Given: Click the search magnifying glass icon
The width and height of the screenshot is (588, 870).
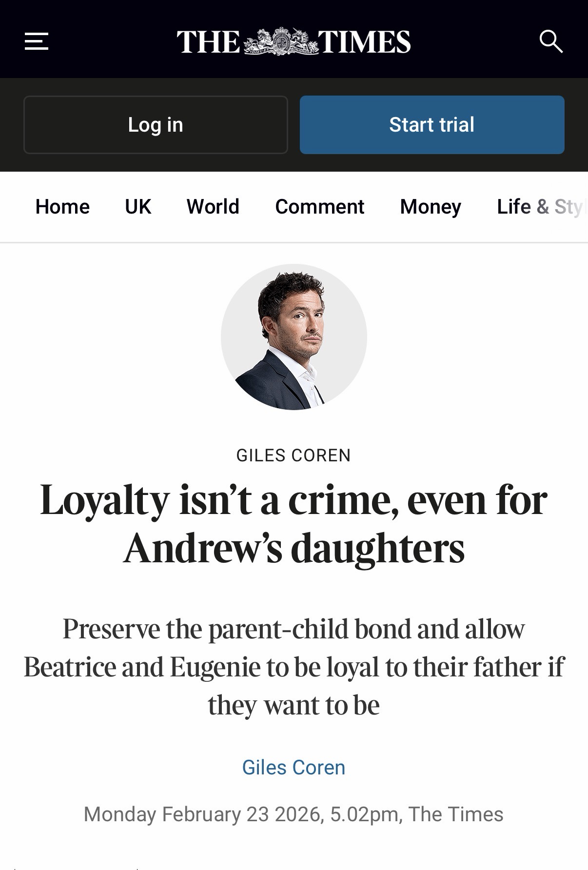Looking at the screenshot, I should [x=551, y=41].
